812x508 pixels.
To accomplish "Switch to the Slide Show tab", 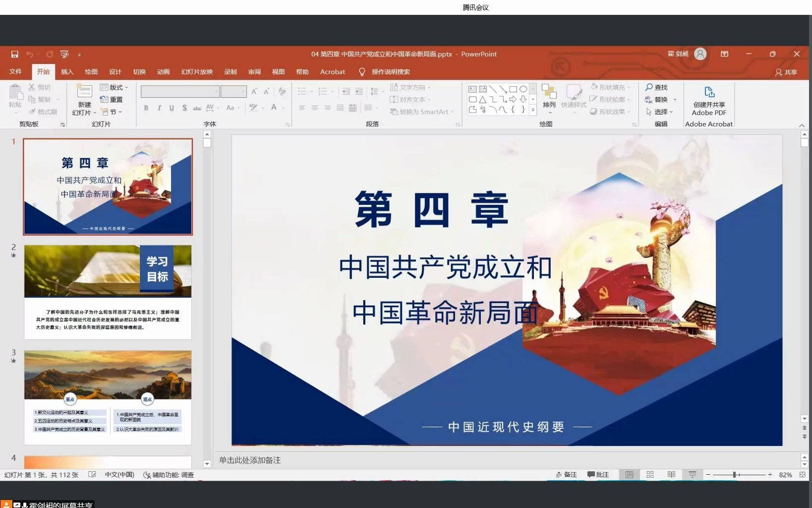I will pos(197,71).
